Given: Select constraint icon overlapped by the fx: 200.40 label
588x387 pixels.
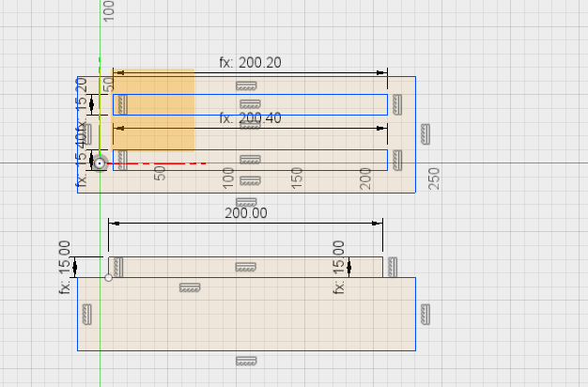Looking at the screenshot, I should (250, 125).
